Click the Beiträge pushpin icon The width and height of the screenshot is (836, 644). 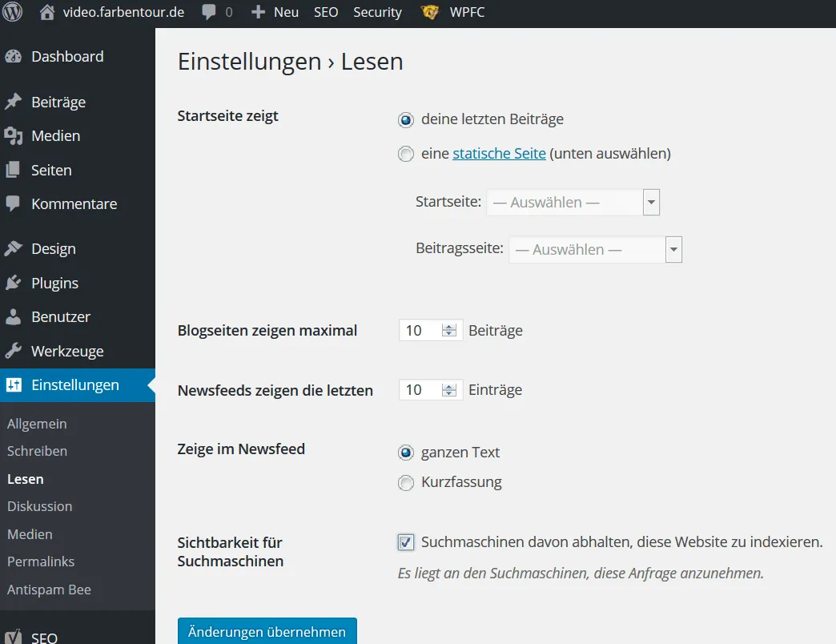click(x=14, y=101)
